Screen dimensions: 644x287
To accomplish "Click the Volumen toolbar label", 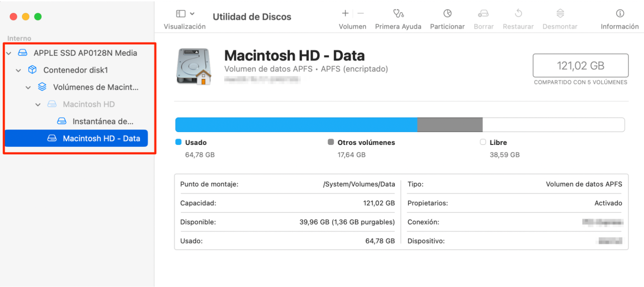I will point(352,26).
